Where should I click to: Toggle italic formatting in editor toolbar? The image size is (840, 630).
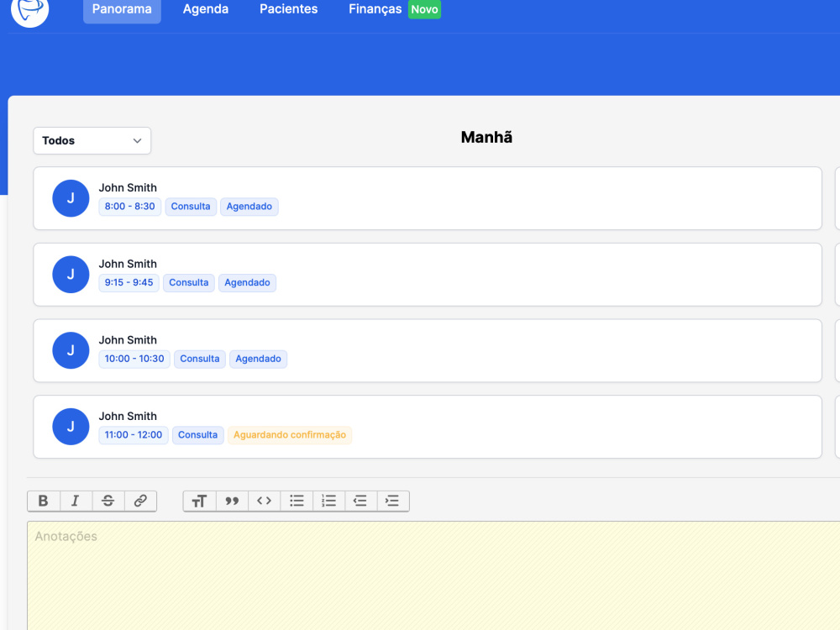click(x=76, y=501)
